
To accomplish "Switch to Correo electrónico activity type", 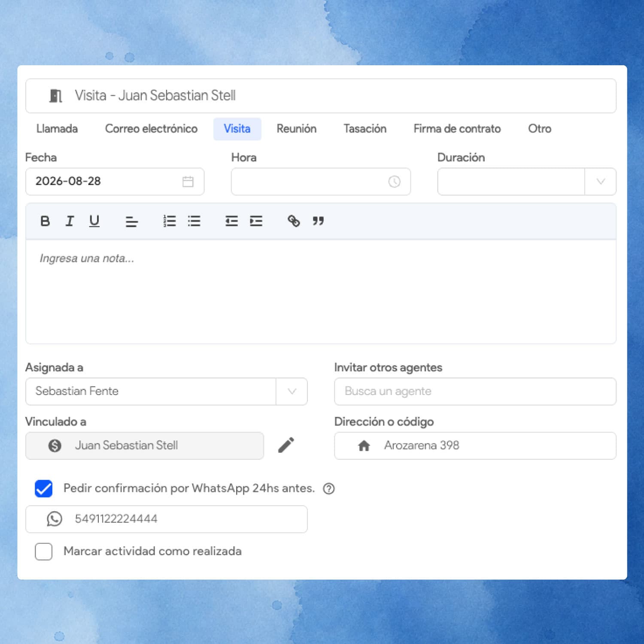I will point(152,129).
